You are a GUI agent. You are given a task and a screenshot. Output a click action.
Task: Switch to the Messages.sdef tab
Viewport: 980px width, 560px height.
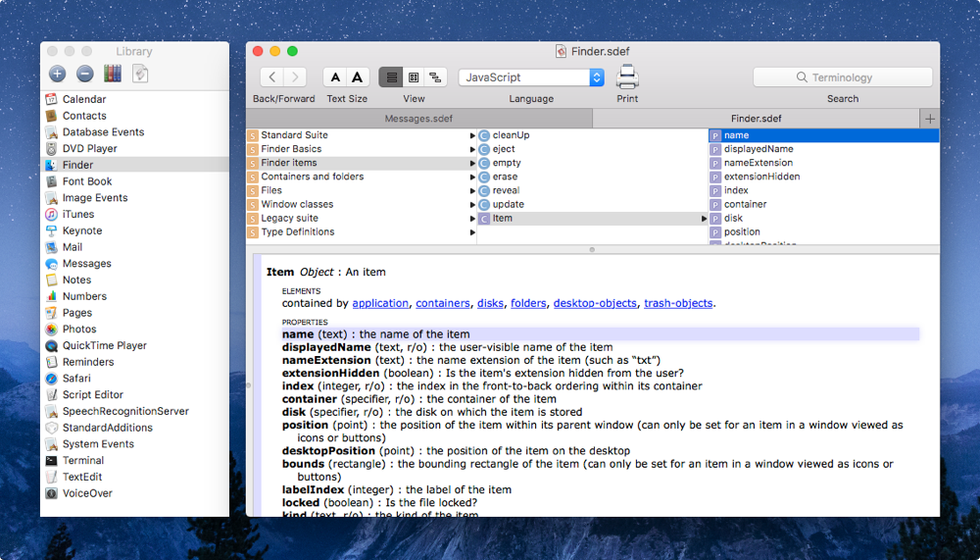(x=418, y=119)
